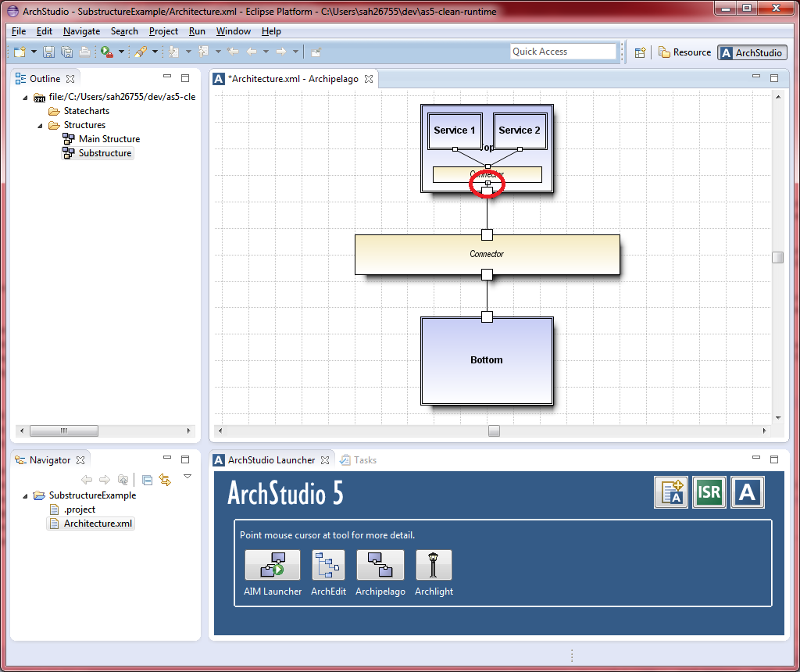The width and height of the screenshot is (800, 672).
Task: Select the Bottom component
Action: pyautogui.click(x=487, y=360)
